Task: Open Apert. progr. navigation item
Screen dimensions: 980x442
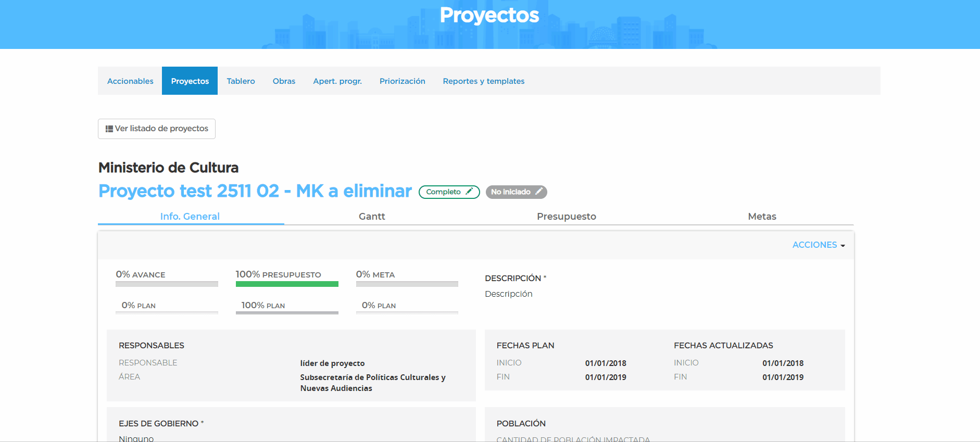Action: coord(337,81)
